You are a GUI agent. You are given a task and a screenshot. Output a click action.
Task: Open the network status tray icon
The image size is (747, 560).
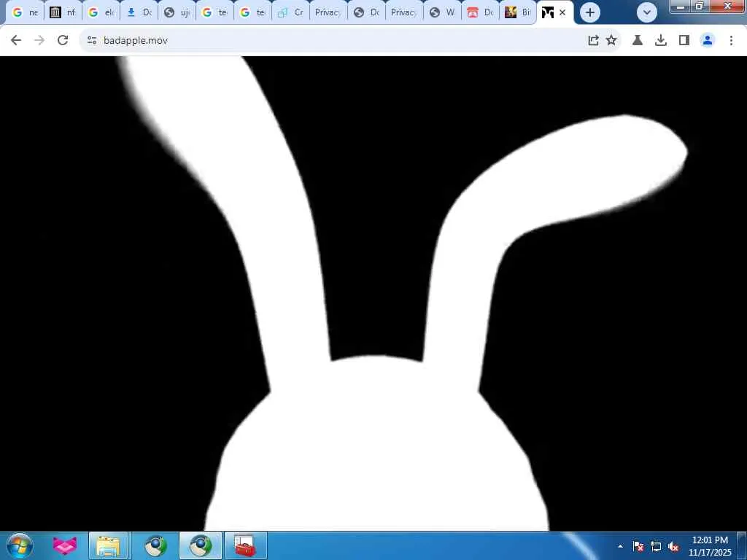pyautogui.click(x=656, y=547)
